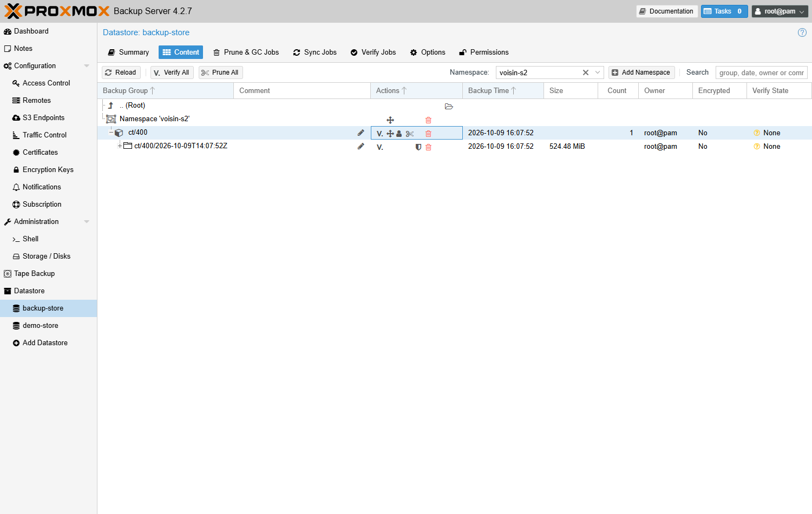812x514 pixels.
Task: Open Notifications settings
Action: point(48,187)
